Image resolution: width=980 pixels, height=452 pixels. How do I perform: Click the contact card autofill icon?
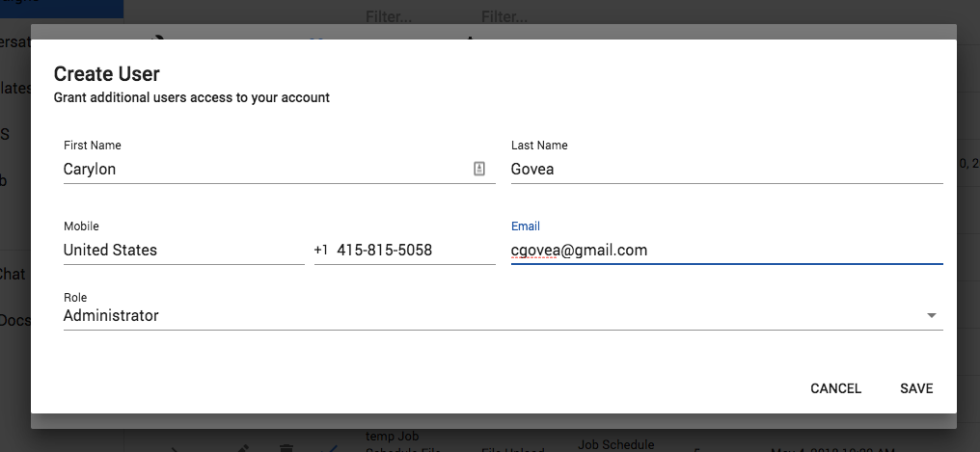[x=479, y=169]
